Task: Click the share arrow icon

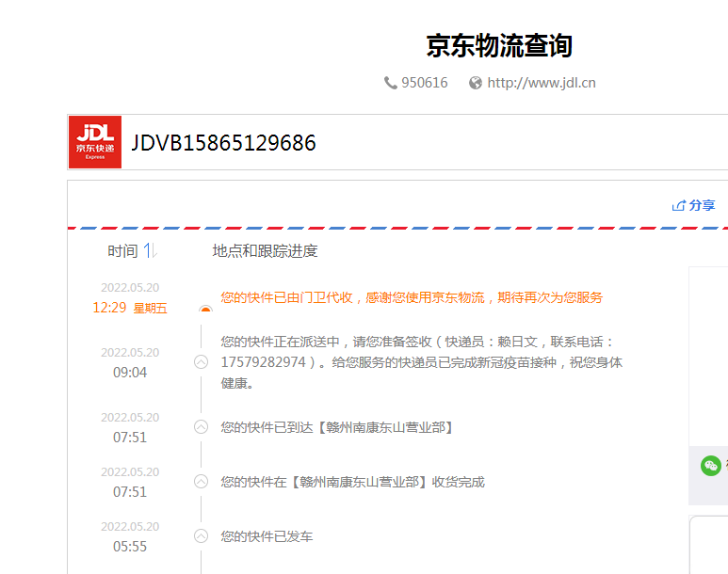Action: 678,205
